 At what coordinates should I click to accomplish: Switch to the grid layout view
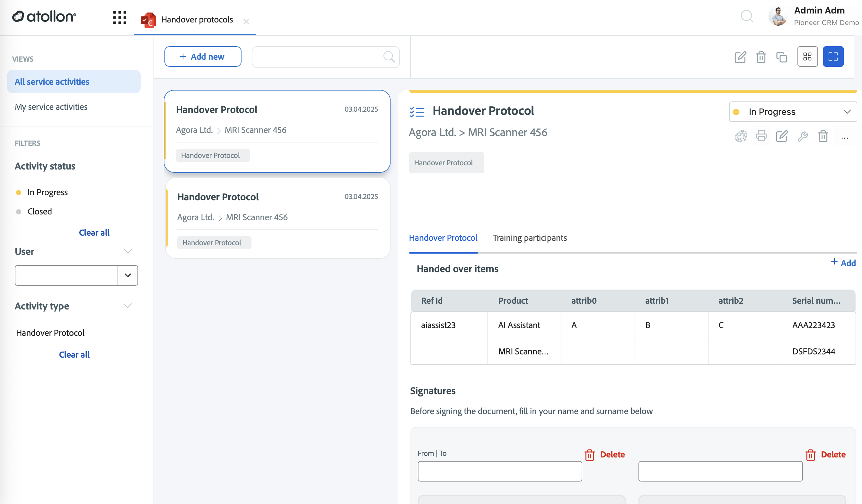[807, 56]
